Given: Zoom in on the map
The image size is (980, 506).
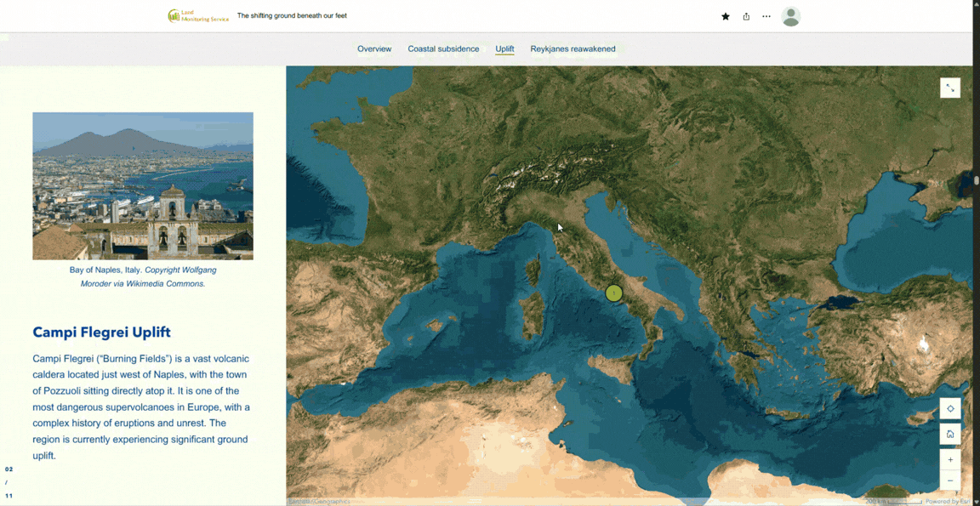Looking at the screenshot, I should click(x=950, y=459).
